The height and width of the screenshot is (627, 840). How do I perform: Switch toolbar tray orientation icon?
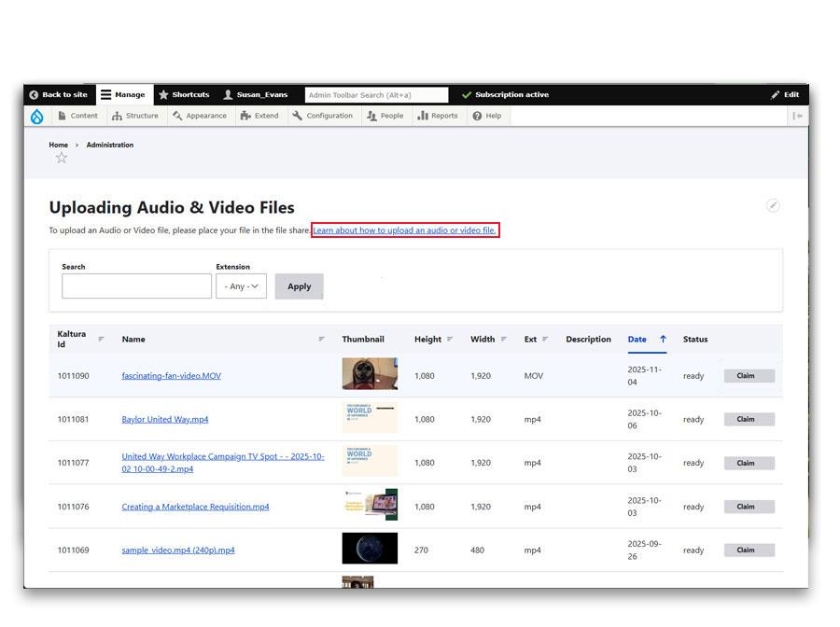click(x=797, y=116)
